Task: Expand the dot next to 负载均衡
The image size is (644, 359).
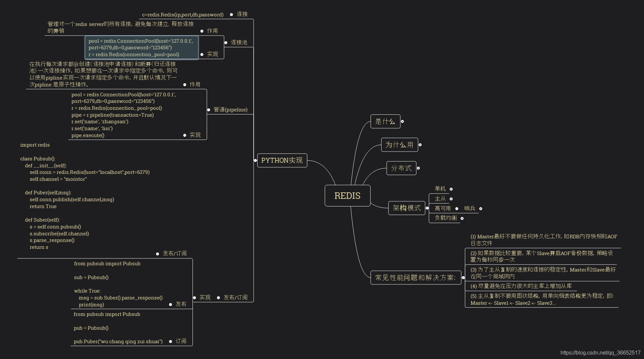Action: (x=462, y=218)
